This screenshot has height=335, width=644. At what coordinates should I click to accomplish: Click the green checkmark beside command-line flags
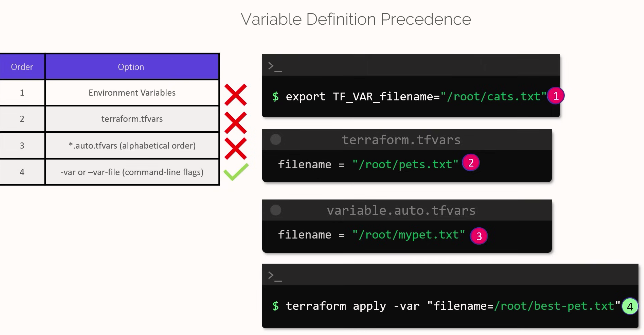236,172
